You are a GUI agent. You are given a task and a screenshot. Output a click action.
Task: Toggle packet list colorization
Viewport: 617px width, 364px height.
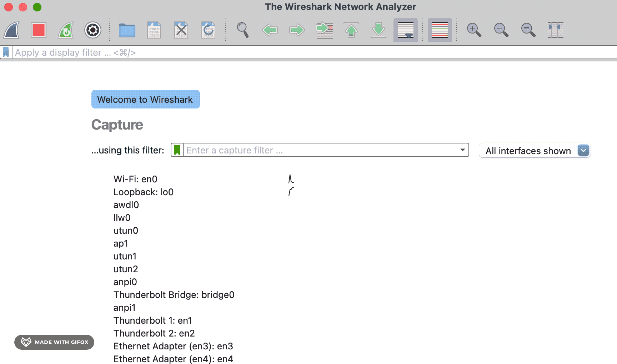440,30
